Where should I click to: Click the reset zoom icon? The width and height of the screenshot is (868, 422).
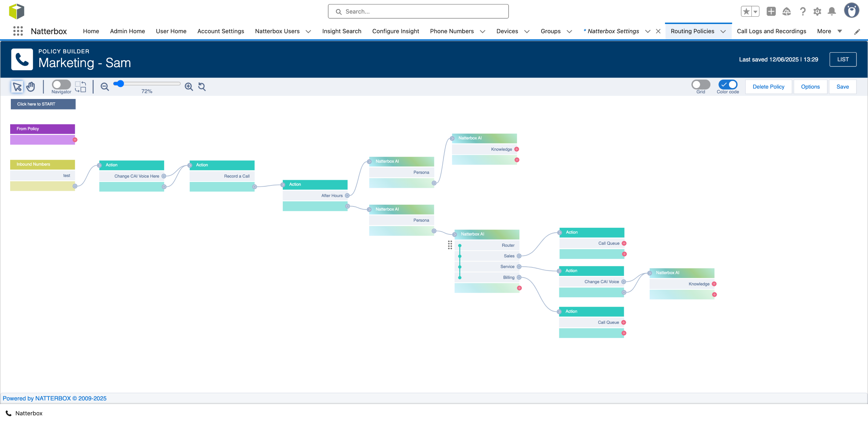202,87
